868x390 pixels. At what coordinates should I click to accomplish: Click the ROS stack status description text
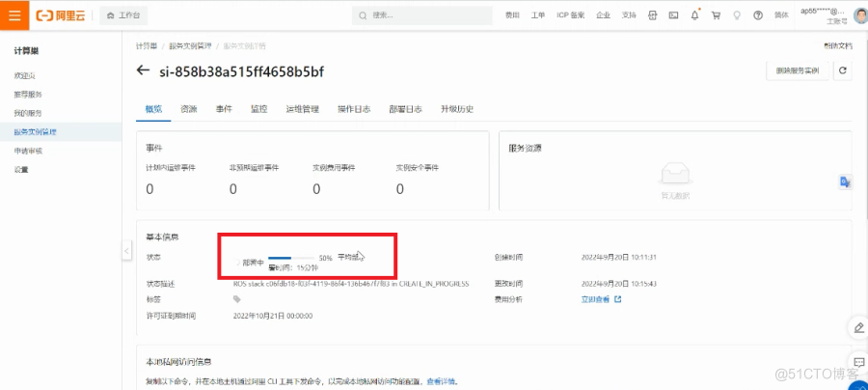pos(351,284)
